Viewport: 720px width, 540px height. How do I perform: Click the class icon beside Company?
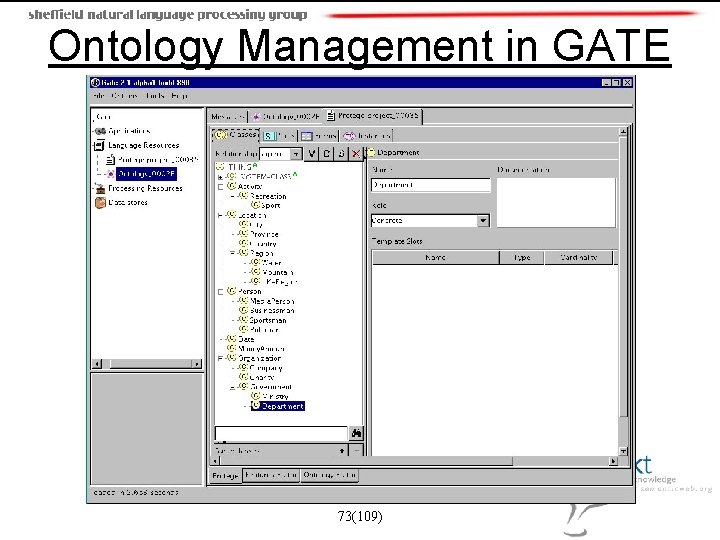pos(244,367)
